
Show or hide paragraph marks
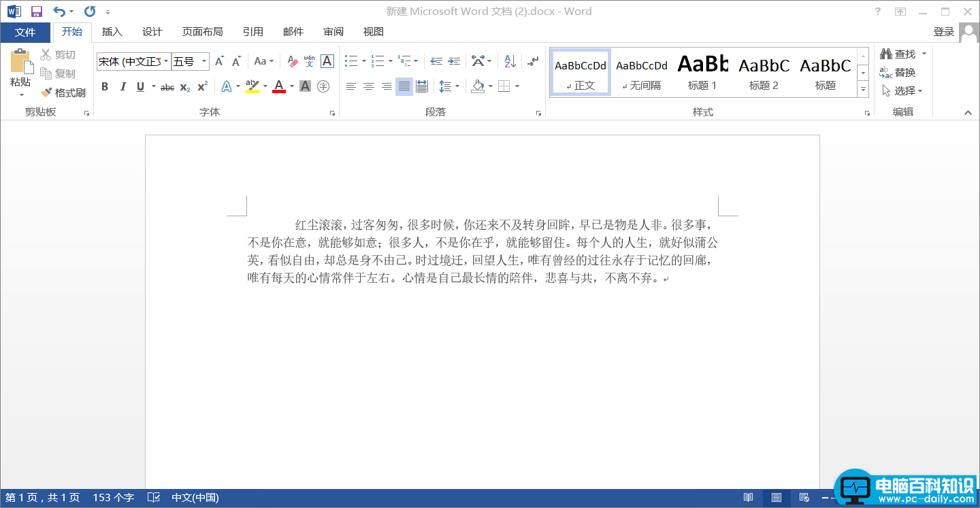pos(532,61)
